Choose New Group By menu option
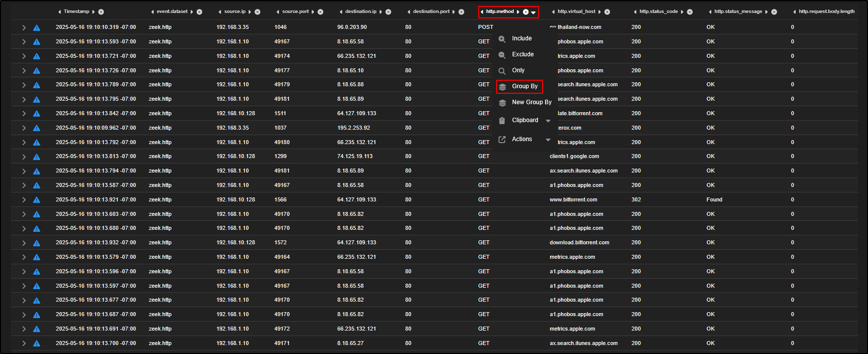The image size is (868, 354). pyautogui.click(x=531, y=102)
